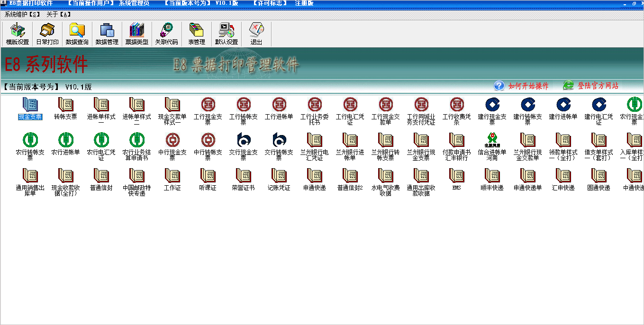This screenshot has height=325, width=644.
Task: Click the 如何开始操作 help link
Action: point(521,86)
